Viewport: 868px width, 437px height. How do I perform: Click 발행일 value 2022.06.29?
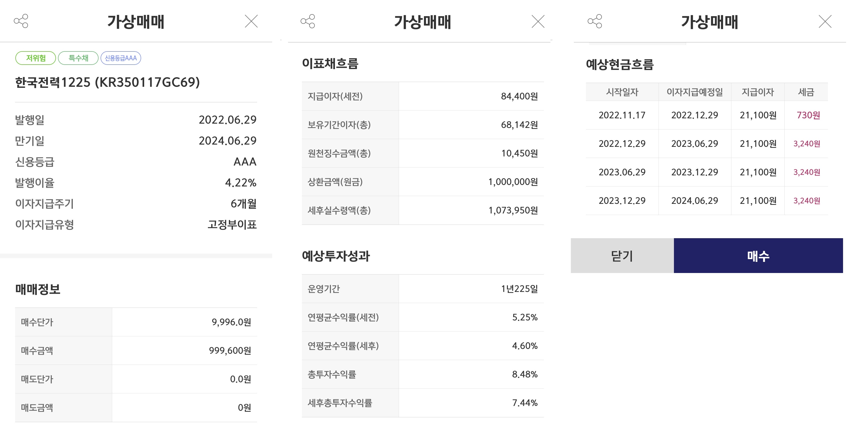[x=227, y=120]
